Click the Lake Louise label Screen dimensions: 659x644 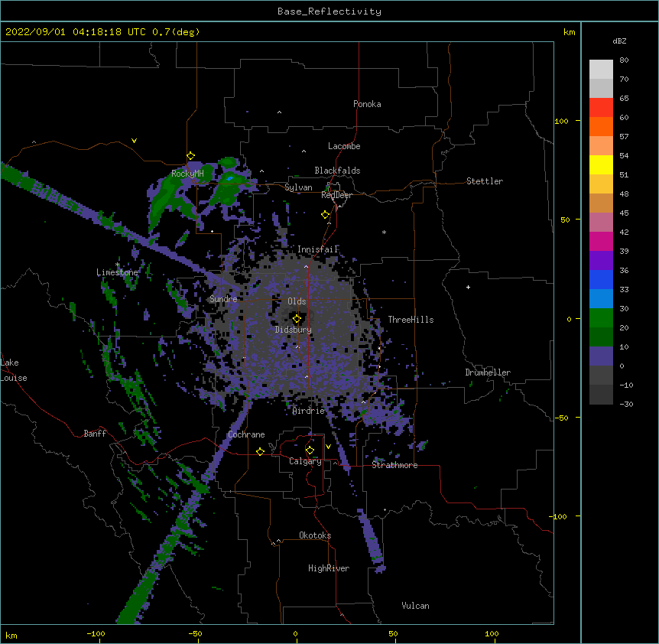tap(14, 370)
